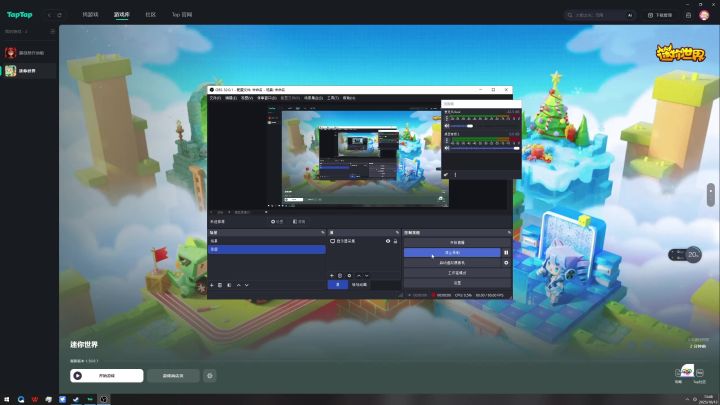Add a new scene with plus icon
Image resolution: width=720 pixels, height=405 pixels.
(212, 285)
